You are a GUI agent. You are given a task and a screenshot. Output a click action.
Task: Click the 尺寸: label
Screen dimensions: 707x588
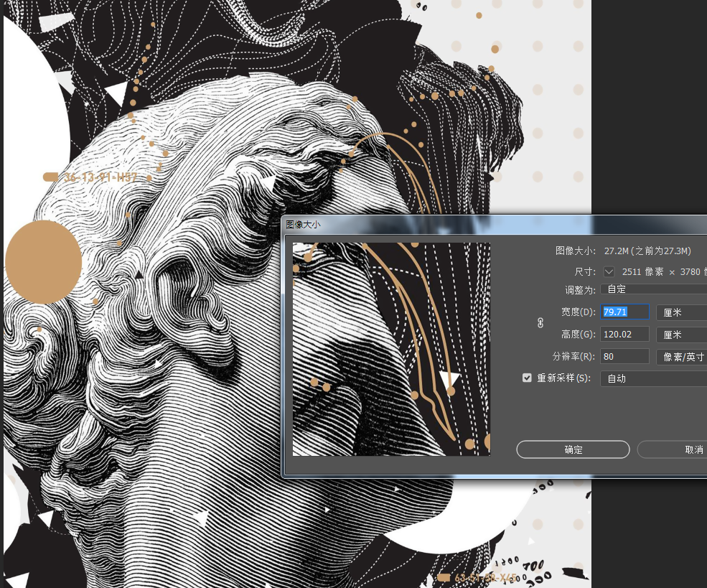pyautogui.click(x=585, y=271)
